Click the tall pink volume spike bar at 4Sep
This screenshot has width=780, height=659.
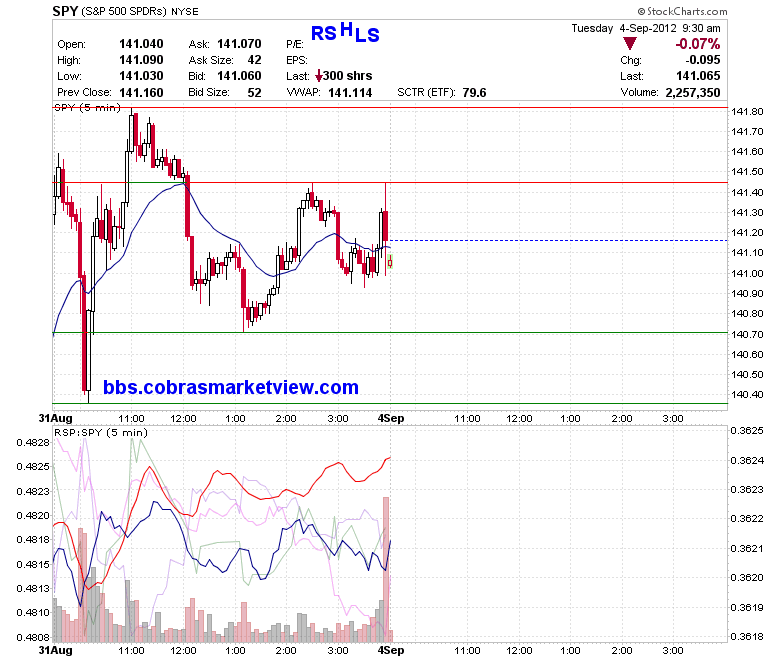[x=386, y=569]
